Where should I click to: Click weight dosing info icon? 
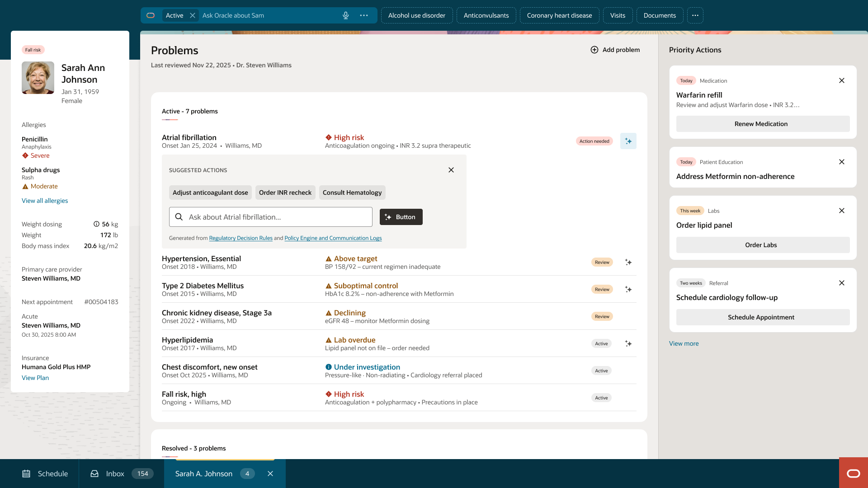[96, 224]
